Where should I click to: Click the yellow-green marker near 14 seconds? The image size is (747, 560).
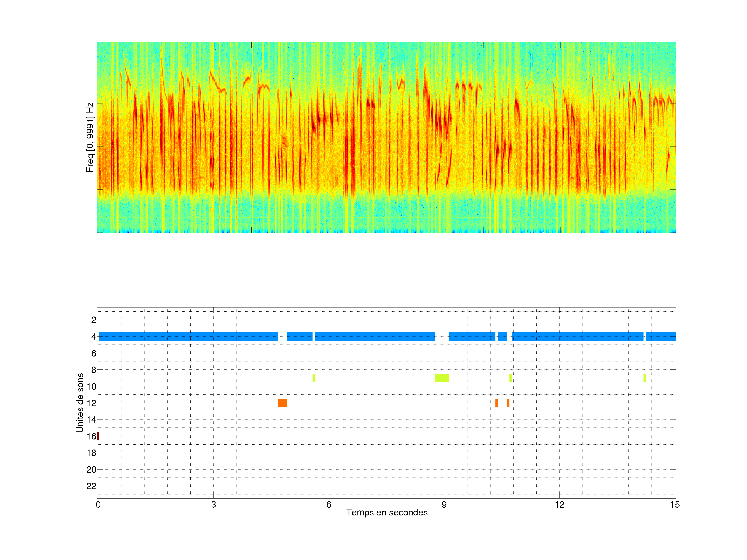645,378
